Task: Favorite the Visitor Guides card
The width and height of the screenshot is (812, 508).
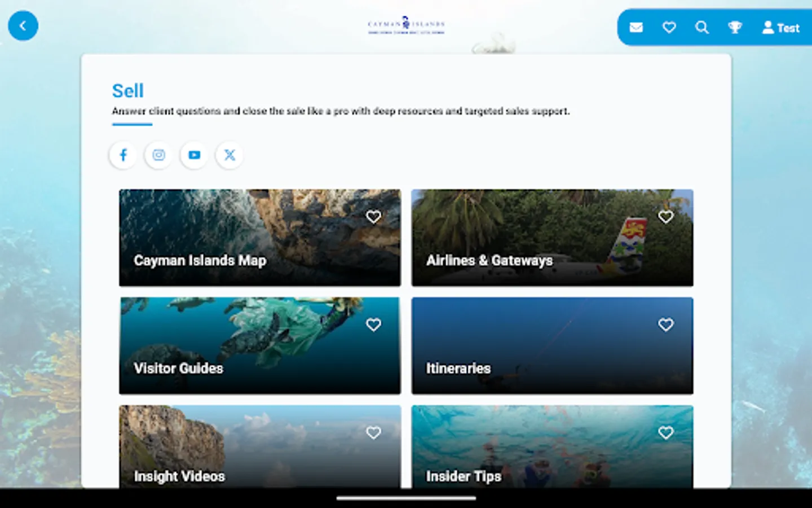Action: click(x=373, y=325)
